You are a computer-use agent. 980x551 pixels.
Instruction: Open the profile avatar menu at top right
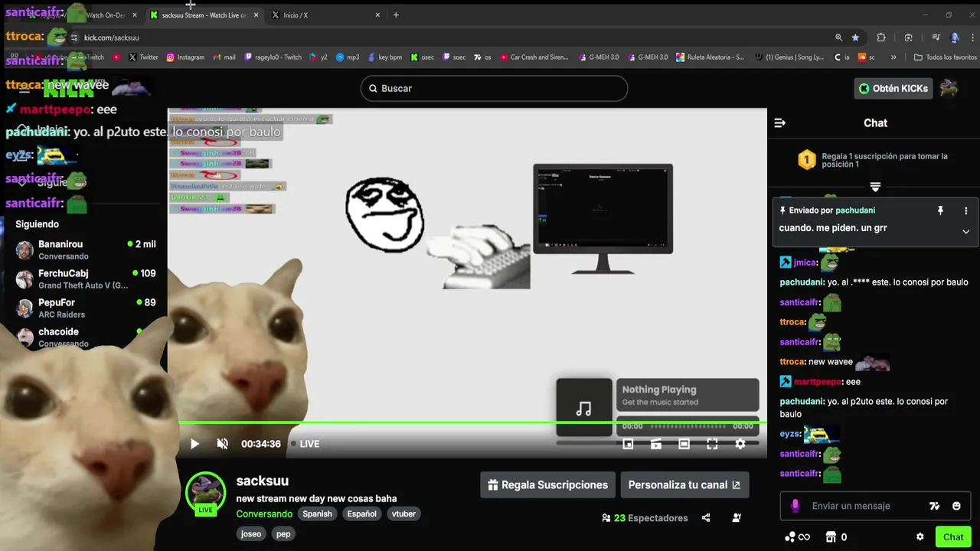[x=949, y=88]
